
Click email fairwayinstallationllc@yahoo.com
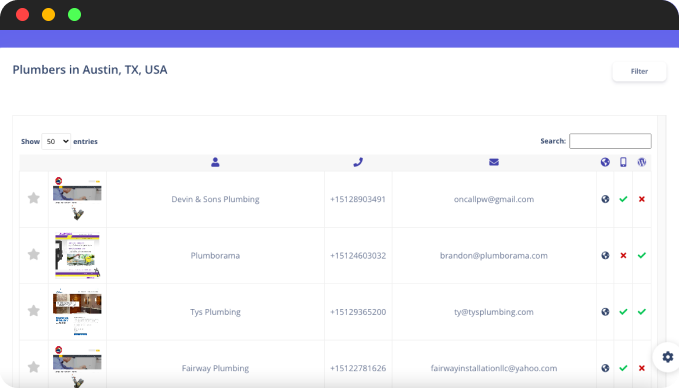tap(494, 369)
